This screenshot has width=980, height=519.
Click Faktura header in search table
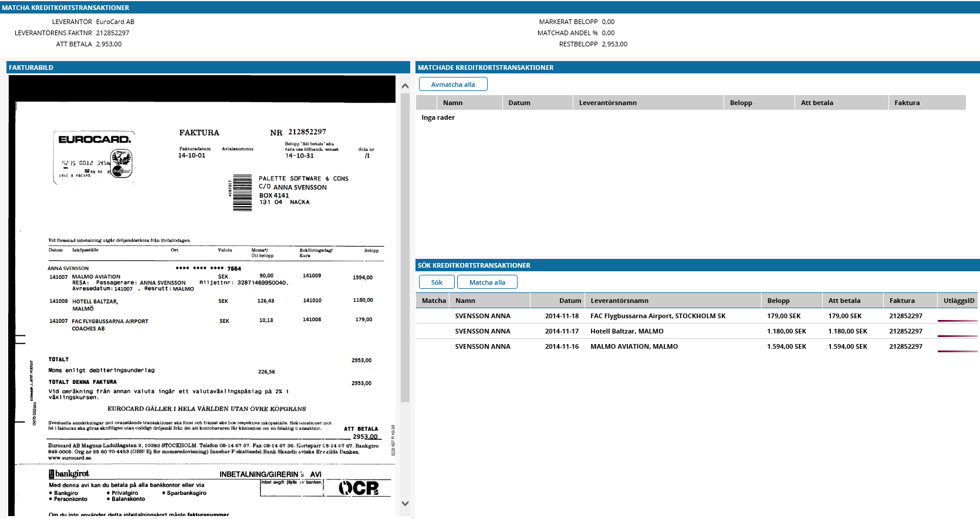[910, 301]
